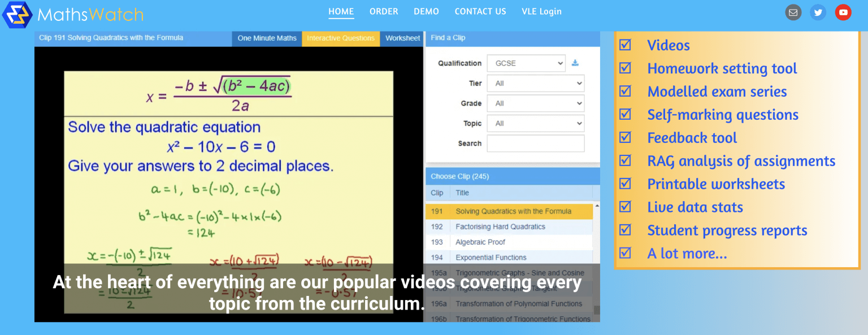Image resolution: width=868 pixels, height=335 pixels.
Task: Select clip 194 Exponential Functions
Action: pyautogui.click(x=509, y=257)
